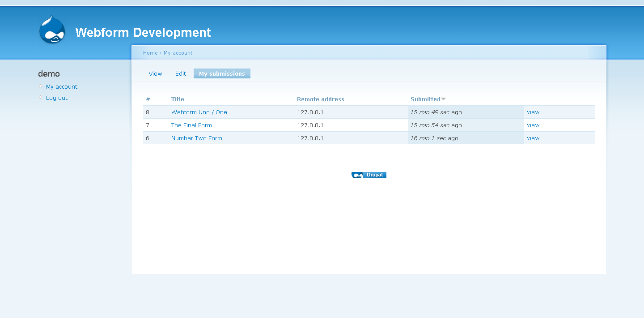Click the Drupal badge in the footer
644x318 pixels.
tap(369, 175)
